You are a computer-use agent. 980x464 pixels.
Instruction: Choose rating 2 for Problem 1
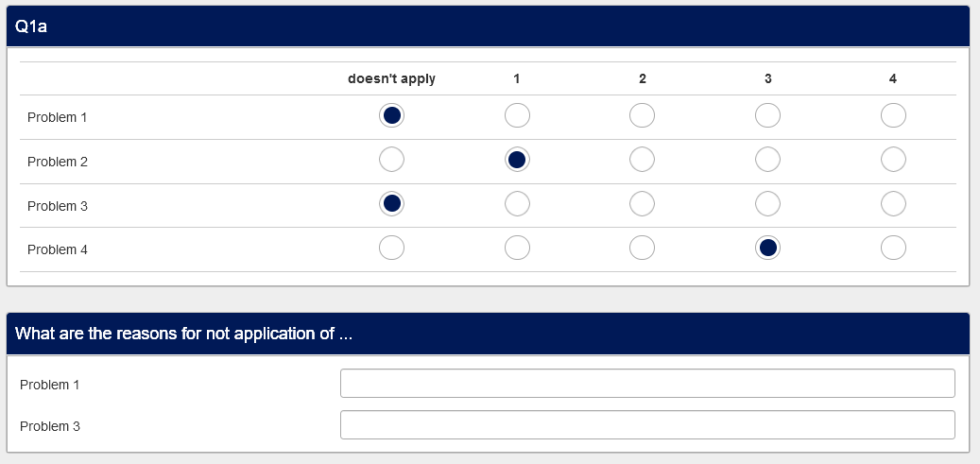642,115
